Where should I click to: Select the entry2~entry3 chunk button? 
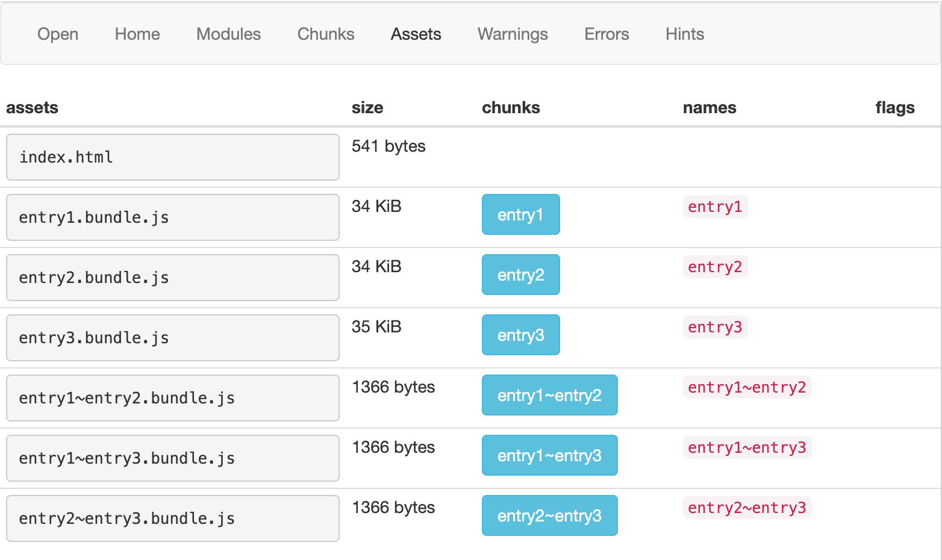click(x=549, y=515)
